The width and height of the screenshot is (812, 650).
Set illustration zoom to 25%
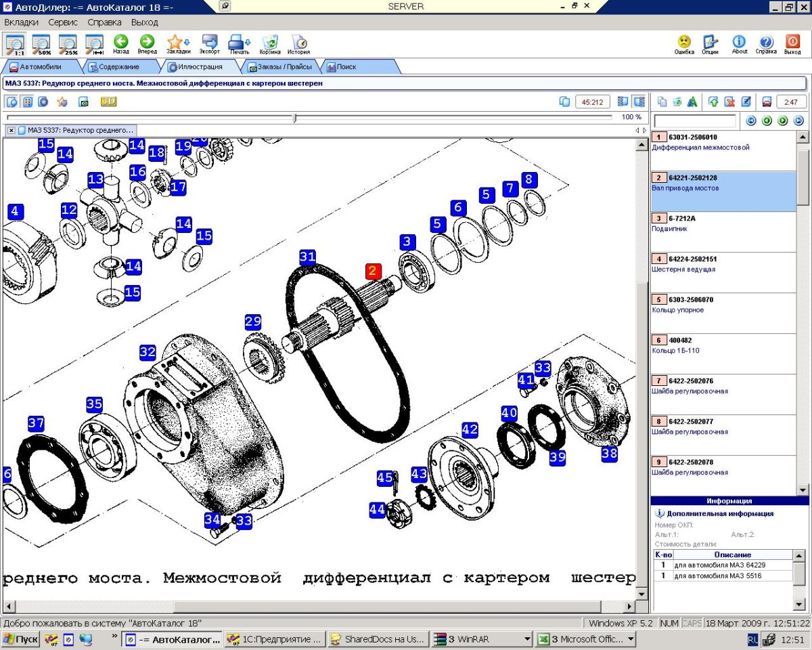coord(68,44)
